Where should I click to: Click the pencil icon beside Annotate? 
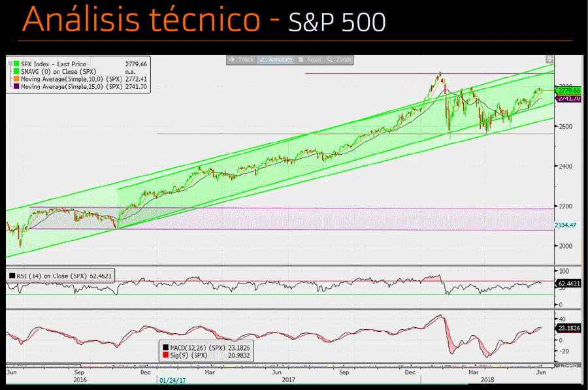(x=263, y=59)
